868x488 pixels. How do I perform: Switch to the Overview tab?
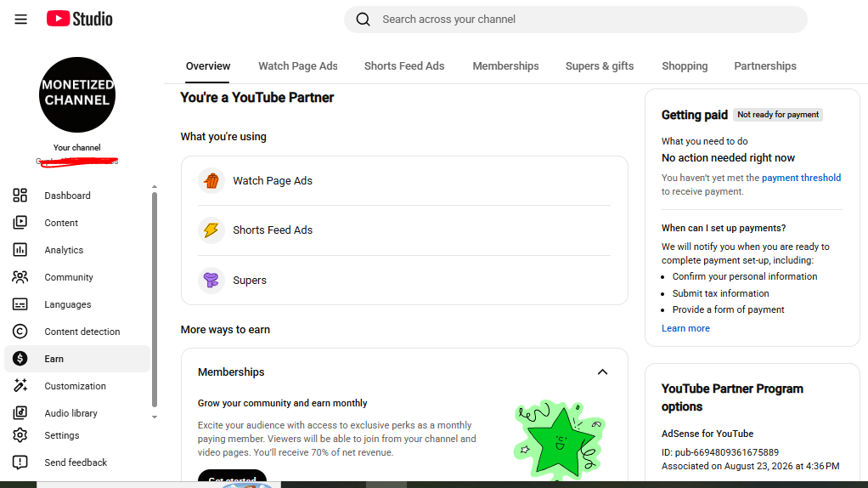207,66
